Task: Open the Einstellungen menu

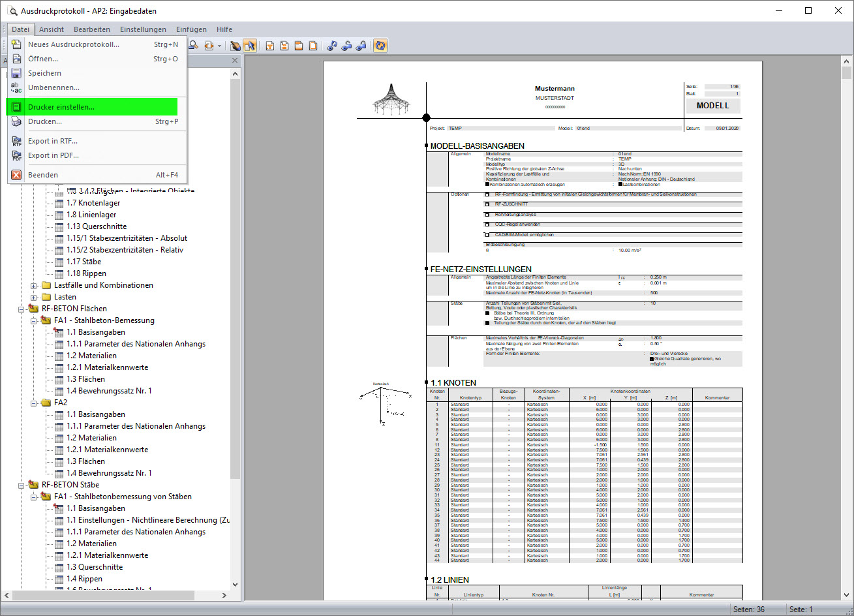Action: click(x=143, y=29)
